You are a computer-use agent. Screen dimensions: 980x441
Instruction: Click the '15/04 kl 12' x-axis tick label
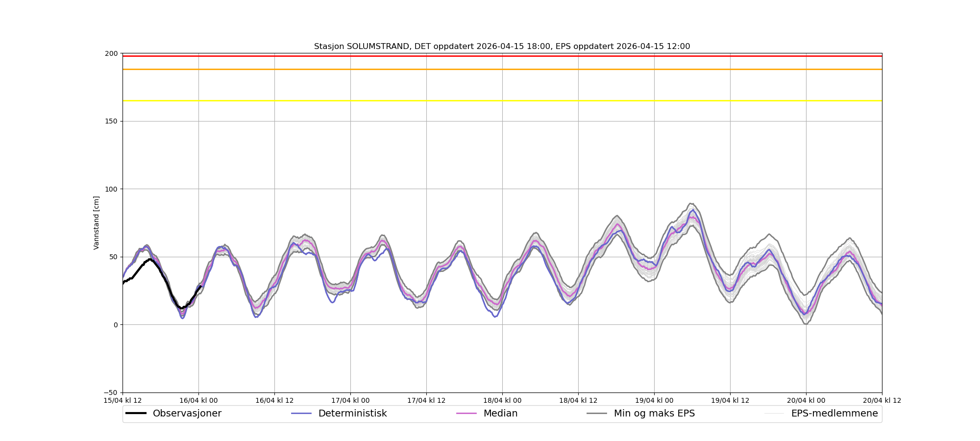pyautogui.click(x=122, y=400)
